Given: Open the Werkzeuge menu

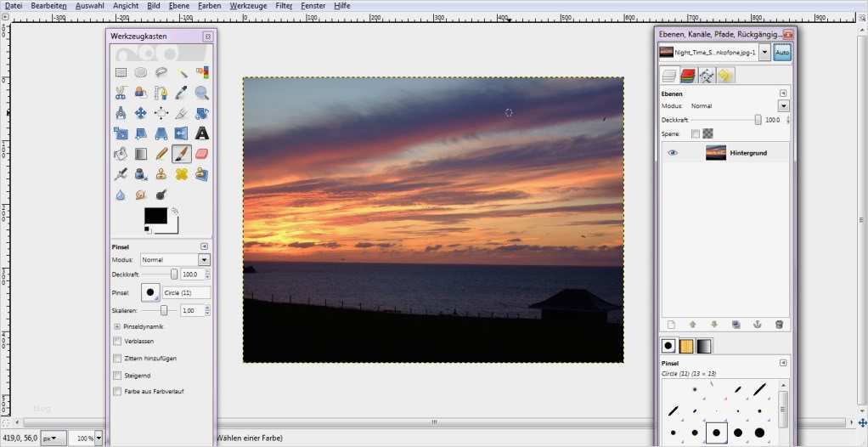Looking at the screenshot, I should (x=248, y=6).
